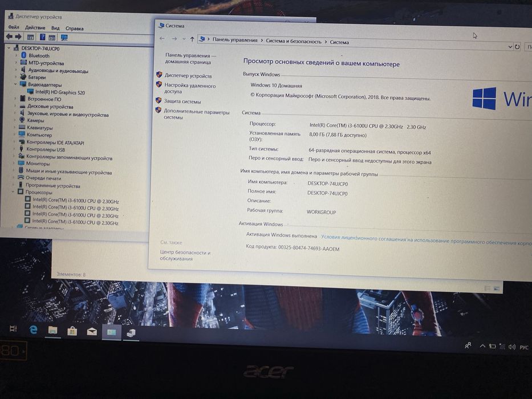The height and width of the screenshot is (399, 532).
Task: Click the volume icon in system tray
Action: 511,347
